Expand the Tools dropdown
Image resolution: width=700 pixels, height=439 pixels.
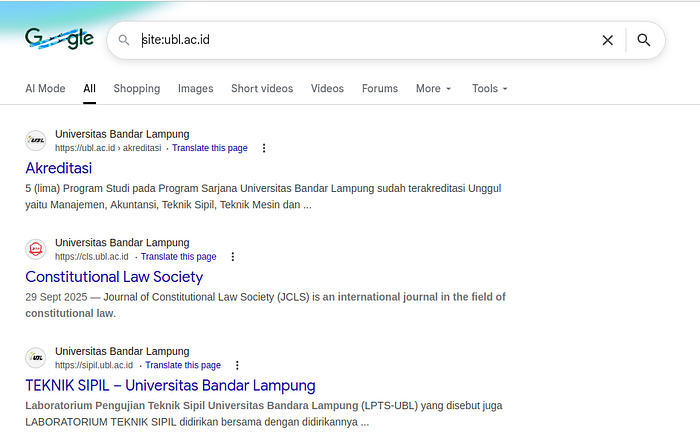point(490,88)
